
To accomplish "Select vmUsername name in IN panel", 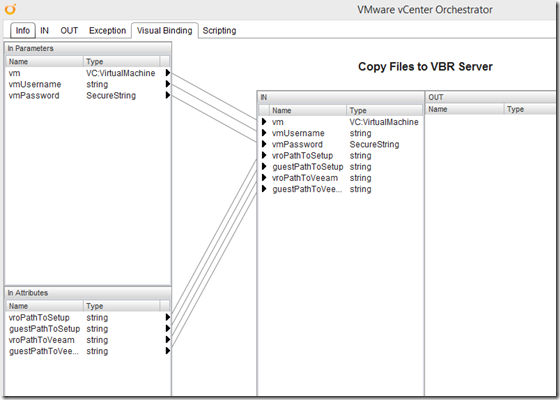I will 298,133.
